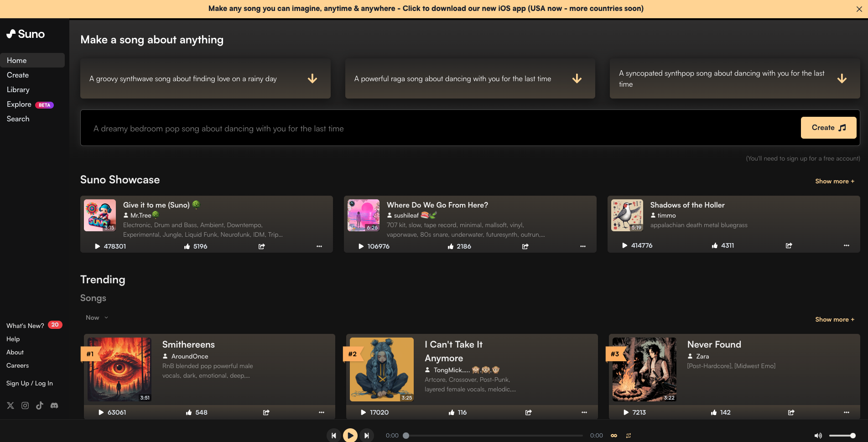Screen dimensions: 868x442
Task: Mute the player volume speaker
Action: click(818, 436)
